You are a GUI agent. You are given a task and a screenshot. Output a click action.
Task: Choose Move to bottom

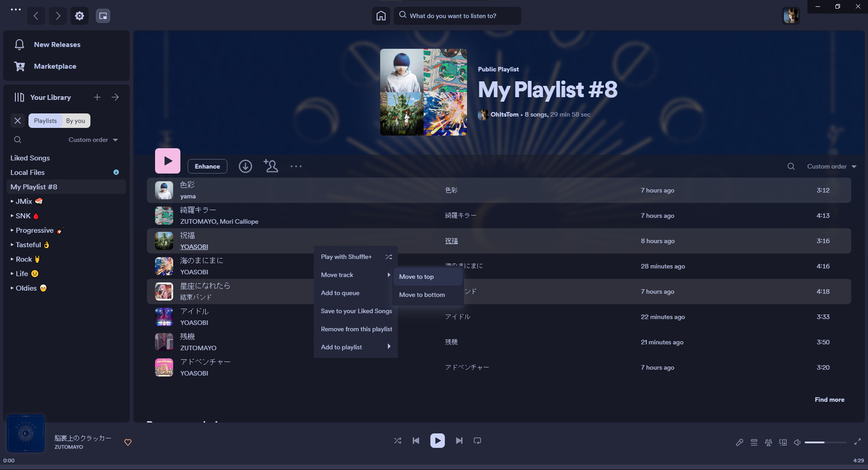pyautogui.click(x=428, y=295)
